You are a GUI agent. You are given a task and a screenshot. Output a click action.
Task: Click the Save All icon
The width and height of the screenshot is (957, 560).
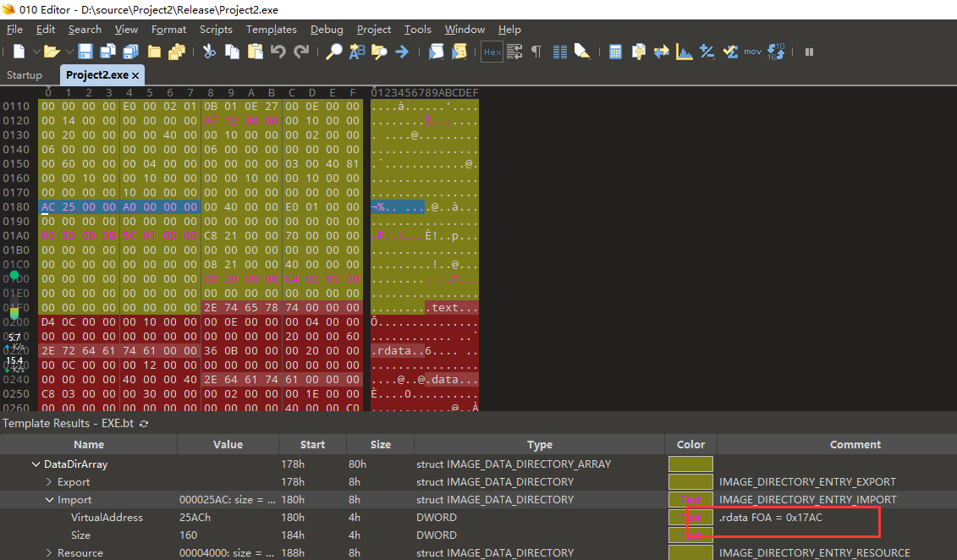130,52
